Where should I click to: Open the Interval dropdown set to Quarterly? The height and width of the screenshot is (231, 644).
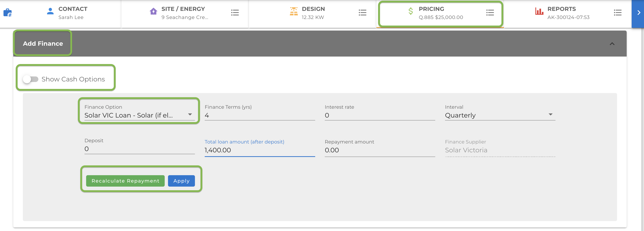pyautogui.click(x=500, y=115)
